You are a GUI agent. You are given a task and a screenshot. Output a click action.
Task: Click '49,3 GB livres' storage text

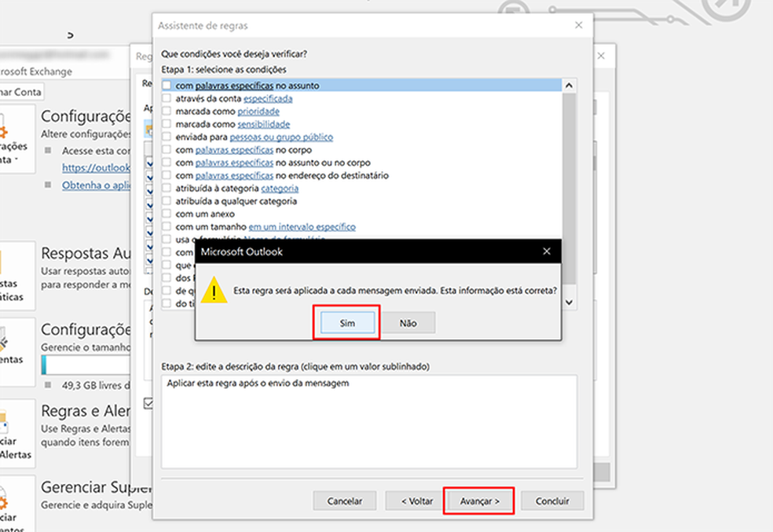tap(96, 385)
